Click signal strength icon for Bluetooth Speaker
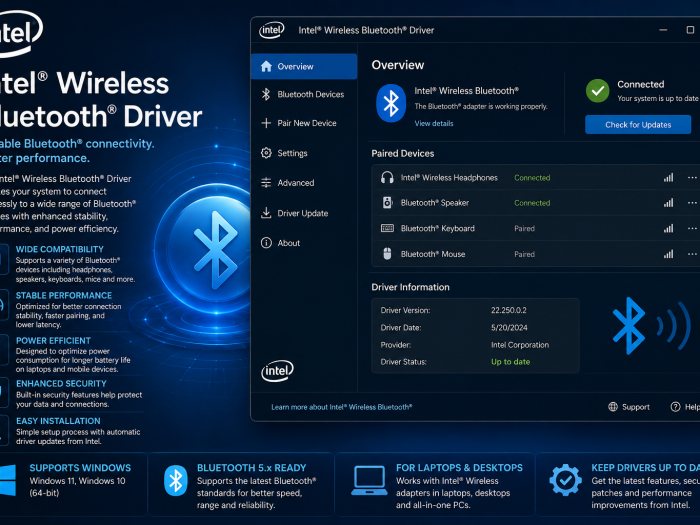Viewport: 700px width, 525px height. [x=668, y=203]
